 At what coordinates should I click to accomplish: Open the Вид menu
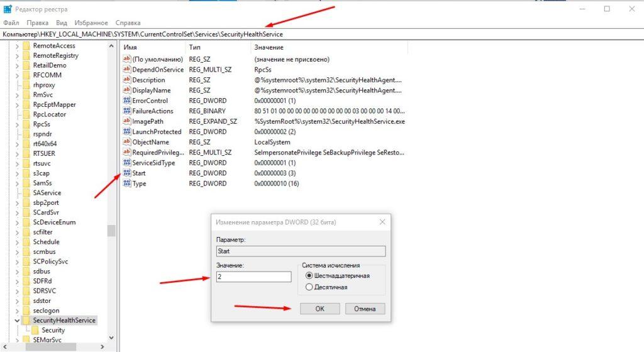pos(62,23)
